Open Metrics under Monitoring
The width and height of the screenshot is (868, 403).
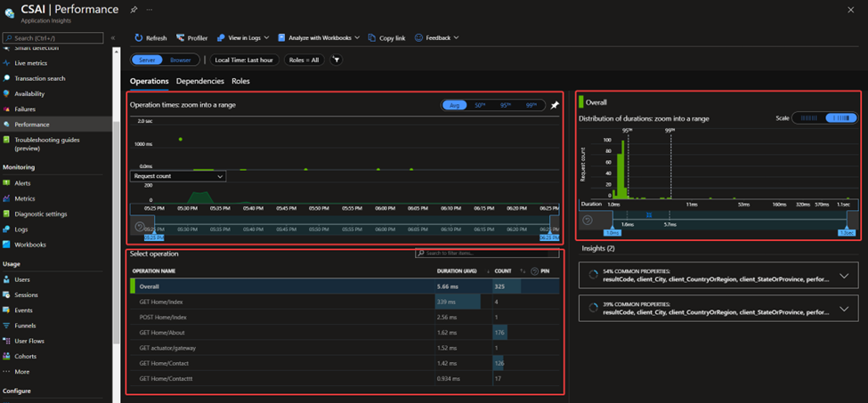25,198
